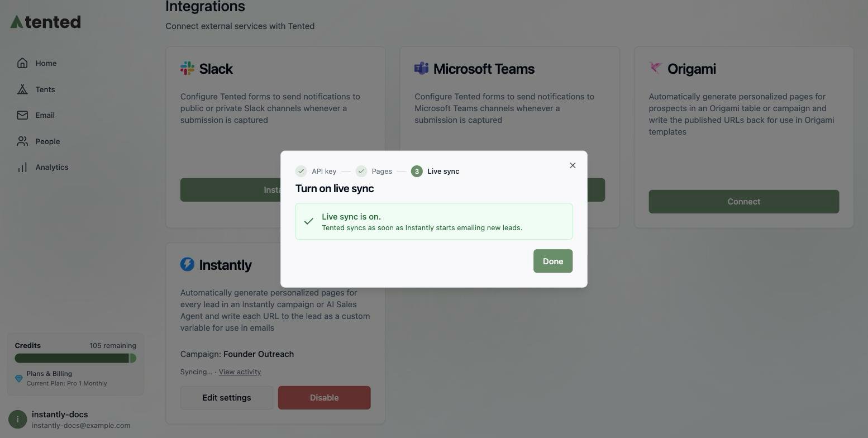Click the Slack install button
This screenshot has width=868, height=438.
230,190
